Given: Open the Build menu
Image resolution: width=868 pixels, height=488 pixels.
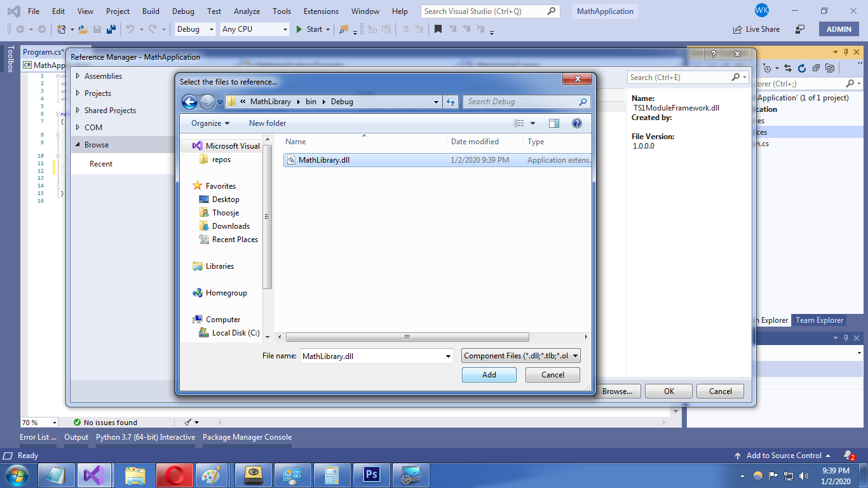Looking at the screenshot, I should pos(151,11).
